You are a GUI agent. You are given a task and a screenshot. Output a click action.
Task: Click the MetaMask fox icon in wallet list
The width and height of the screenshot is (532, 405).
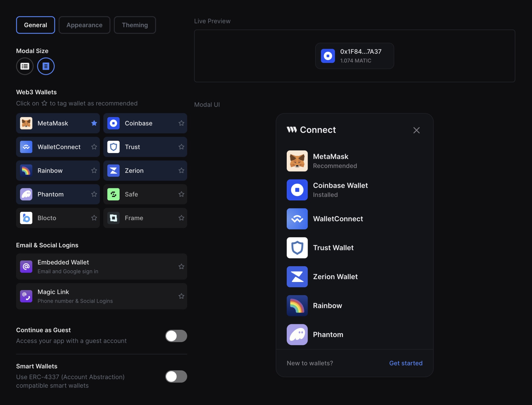26,123
